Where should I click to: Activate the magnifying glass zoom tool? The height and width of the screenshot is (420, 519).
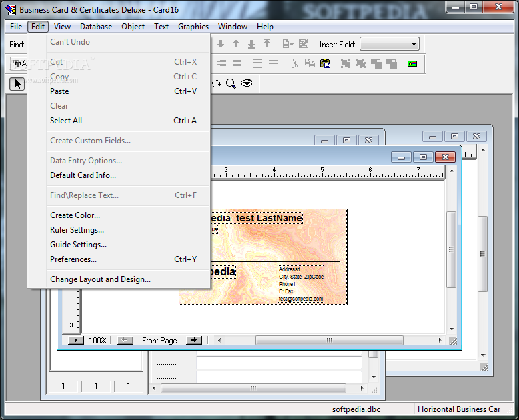[231, 83]
